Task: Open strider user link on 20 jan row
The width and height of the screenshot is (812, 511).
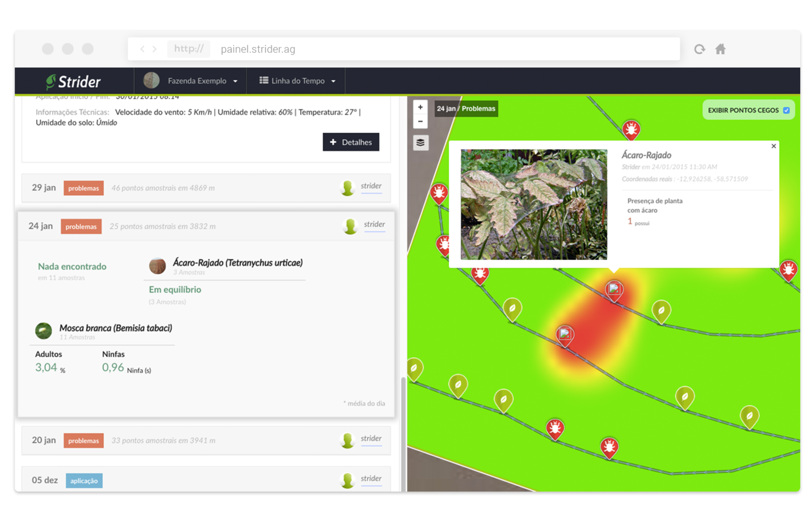Action: tap(371, 439)
